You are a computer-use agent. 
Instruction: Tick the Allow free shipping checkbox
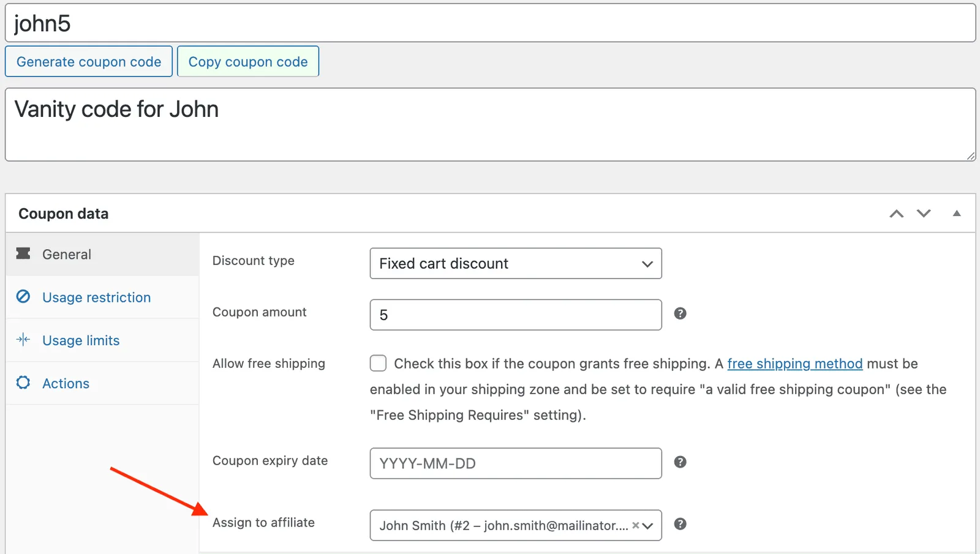pyautogui.click(x=379, y=364)
